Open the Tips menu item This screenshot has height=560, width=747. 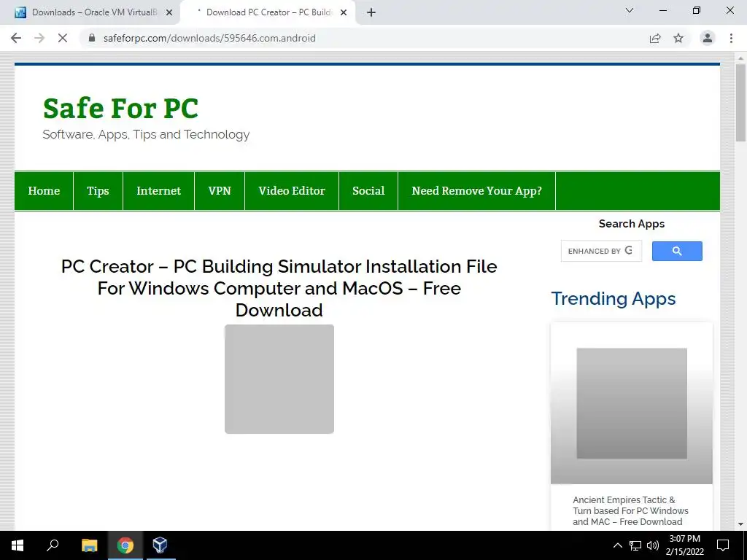click(98, 190)
